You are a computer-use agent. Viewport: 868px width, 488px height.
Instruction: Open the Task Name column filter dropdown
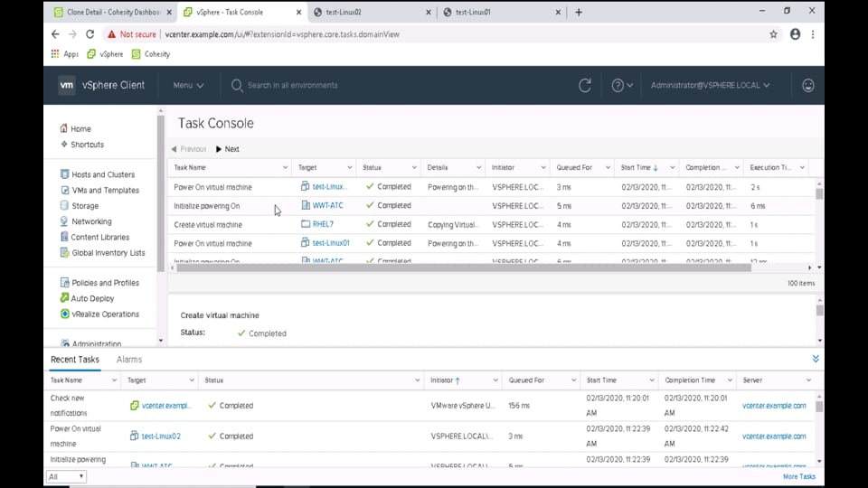coord(285,168)
